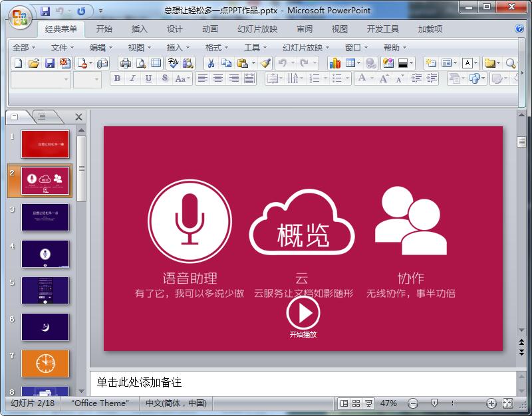Create a new blank presentation

click(19, 63)
